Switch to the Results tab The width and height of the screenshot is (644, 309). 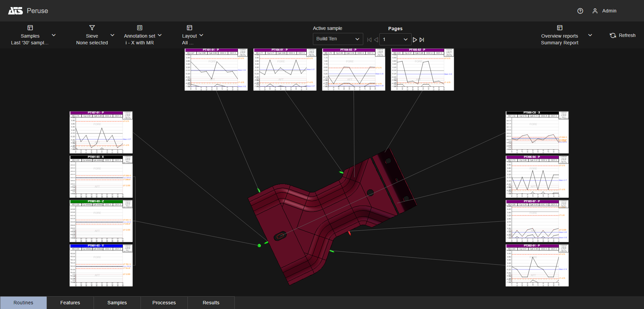click(x=211, y=303)
